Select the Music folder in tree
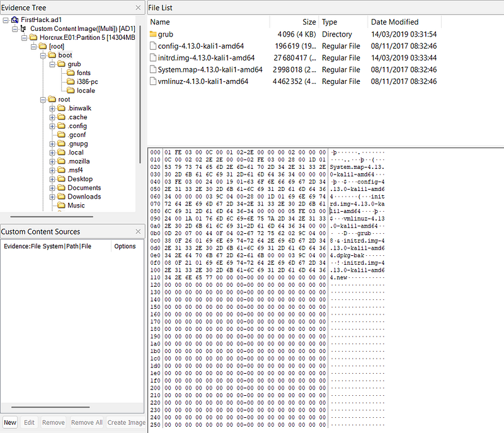 tap(76, 205)
